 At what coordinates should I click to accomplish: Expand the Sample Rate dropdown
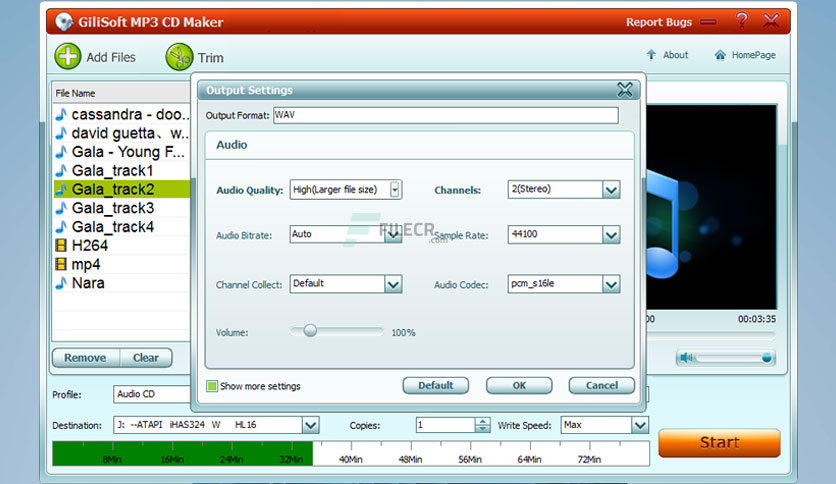pyautogui.click(x=611, y=235)
